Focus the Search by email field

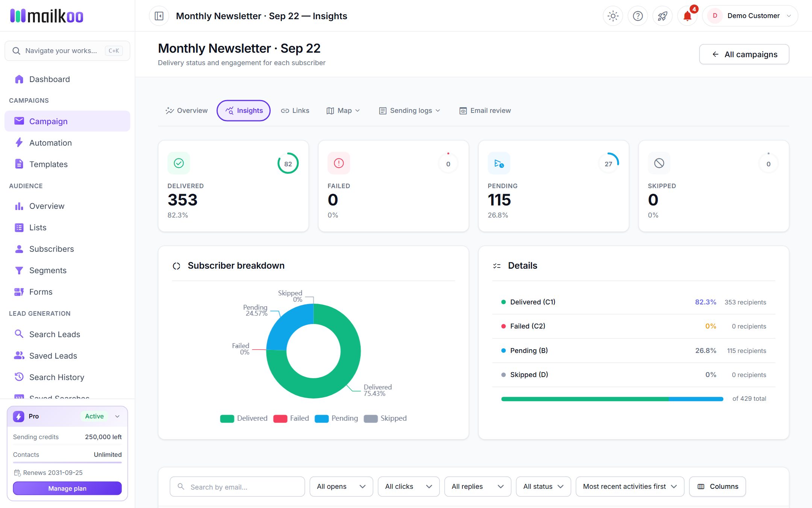237,487
